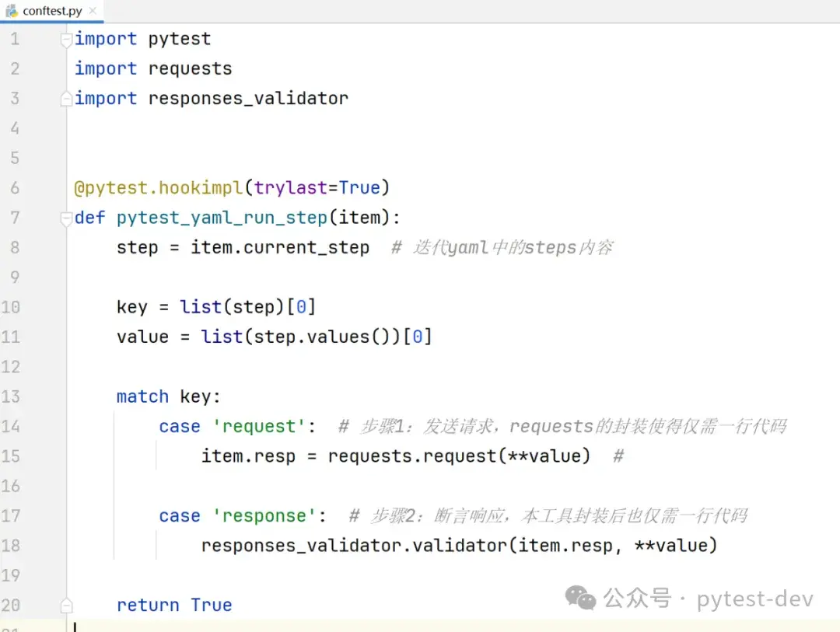840x632 pixels.
Task: Click line number 18 in the gutter
Action: [10, 546]
